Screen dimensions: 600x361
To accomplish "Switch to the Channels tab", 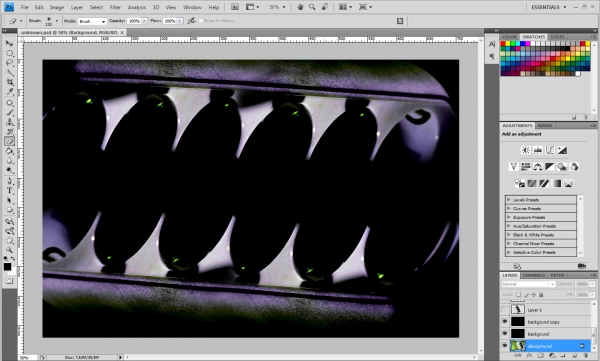I will (x=533, y=275).
